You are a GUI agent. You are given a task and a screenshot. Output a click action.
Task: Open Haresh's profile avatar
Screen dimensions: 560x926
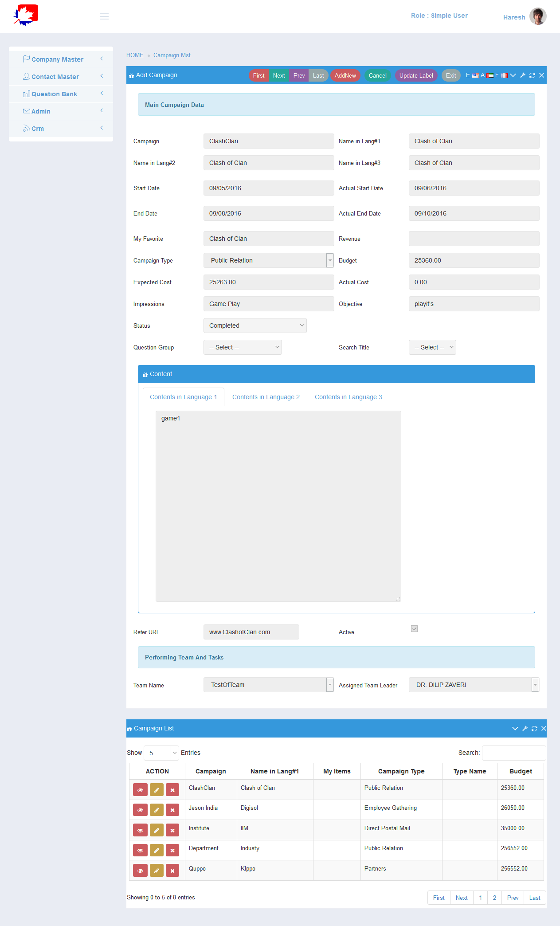pos(538,16)
